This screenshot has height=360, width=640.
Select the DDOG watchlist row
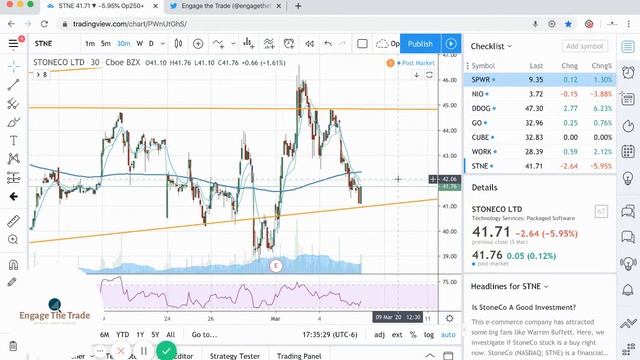click(540, 108)
